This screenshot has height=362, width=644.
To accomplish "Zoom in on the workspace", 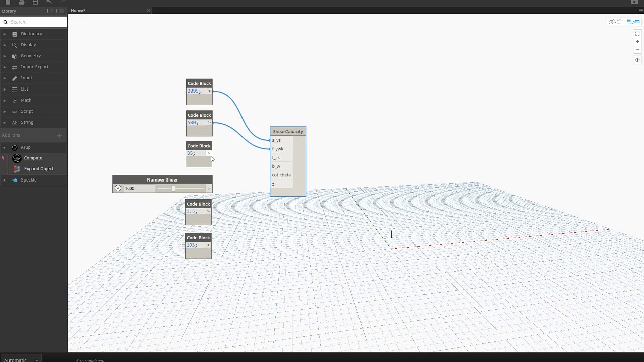I will [637, 42].
